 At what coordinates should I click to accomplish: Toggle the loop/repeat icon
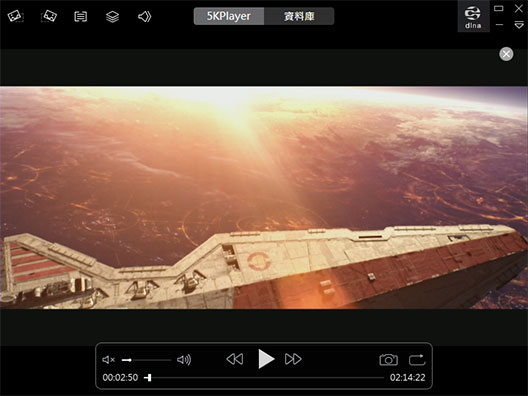point(417,360)
